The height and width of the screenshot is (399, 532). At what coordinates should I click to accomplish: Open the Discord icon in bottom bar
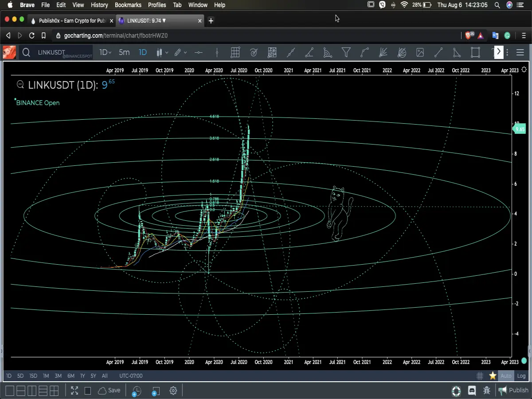click(472, 391)
